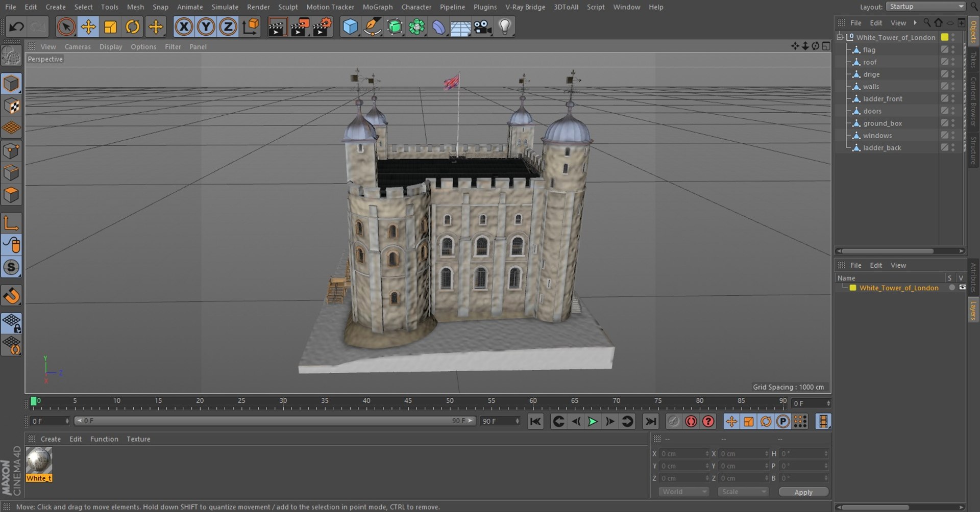Add a floor environment object
980x512 pixels.
click(460, 27)
